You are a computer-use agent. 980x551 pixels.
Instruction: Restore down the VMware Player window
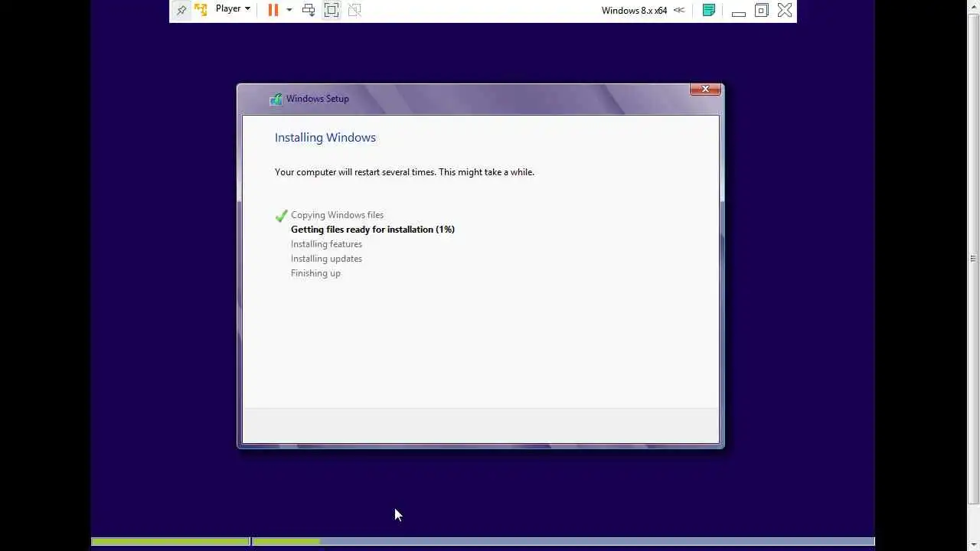(762, 10)
